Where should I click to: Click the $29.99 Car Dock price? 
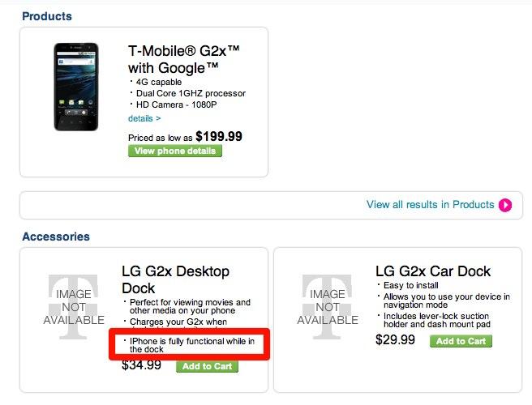pyautogui.click(x=395, y=339)
